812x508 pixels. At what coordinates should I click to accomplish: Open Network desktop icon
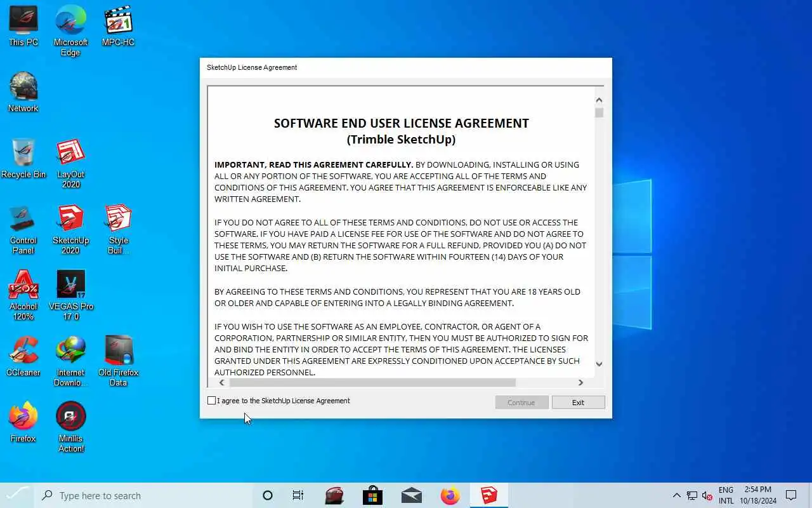click(x=23, y=92)
